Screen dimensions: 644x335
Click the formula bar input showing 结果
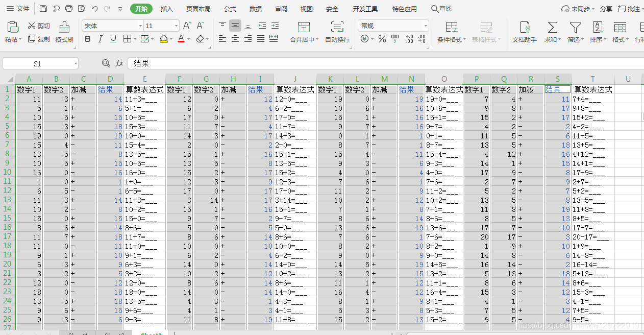click(385, 63)
